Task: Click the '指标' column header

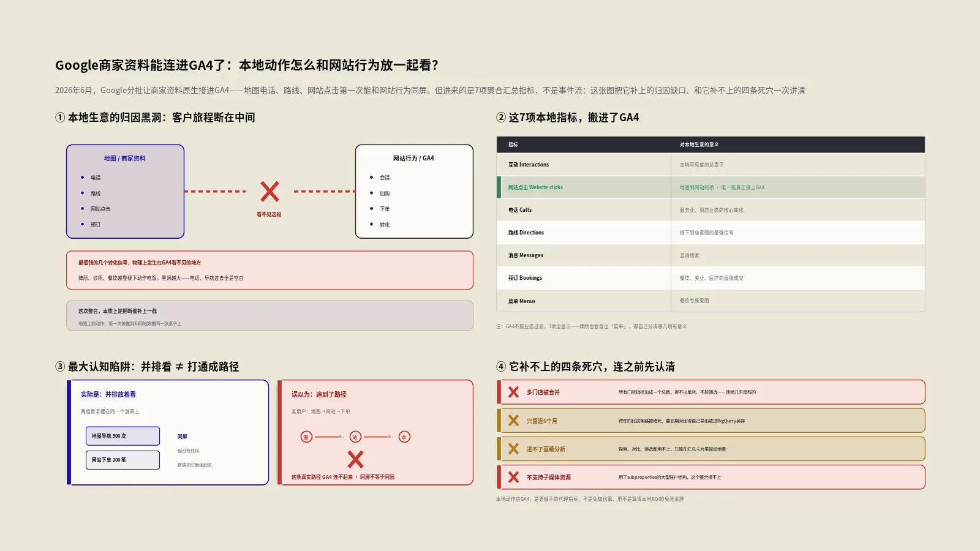Action: pos(513,144)
